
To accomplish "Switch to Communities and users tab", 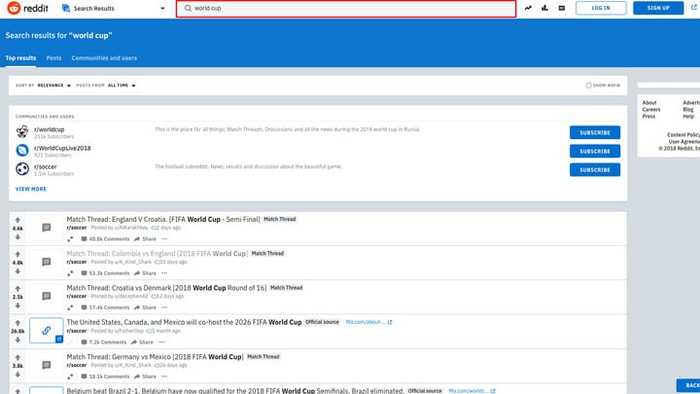I will [104, 58].
